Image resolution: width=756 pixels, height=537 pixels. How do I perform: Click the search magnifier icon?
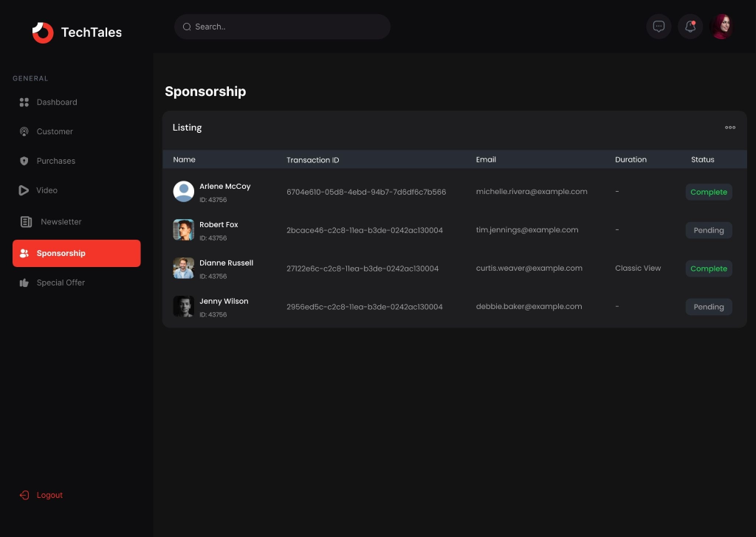[187, 27]
